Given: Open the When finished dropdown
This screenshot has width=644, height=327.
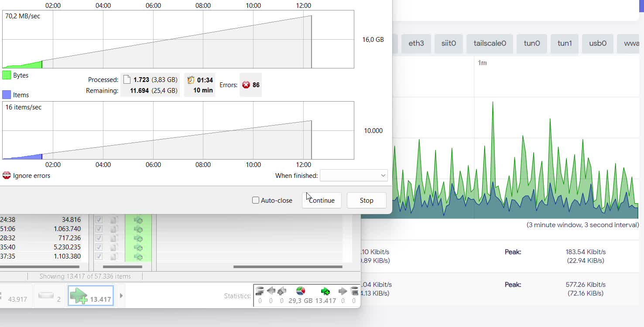Looking at the screenshot, I should tap(354, 175).
